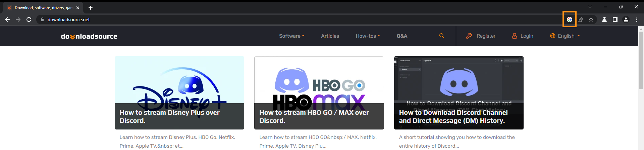Expand the How-tos menu
The height and width of the screenshot is (150, 644).
(x=368, y=36)
